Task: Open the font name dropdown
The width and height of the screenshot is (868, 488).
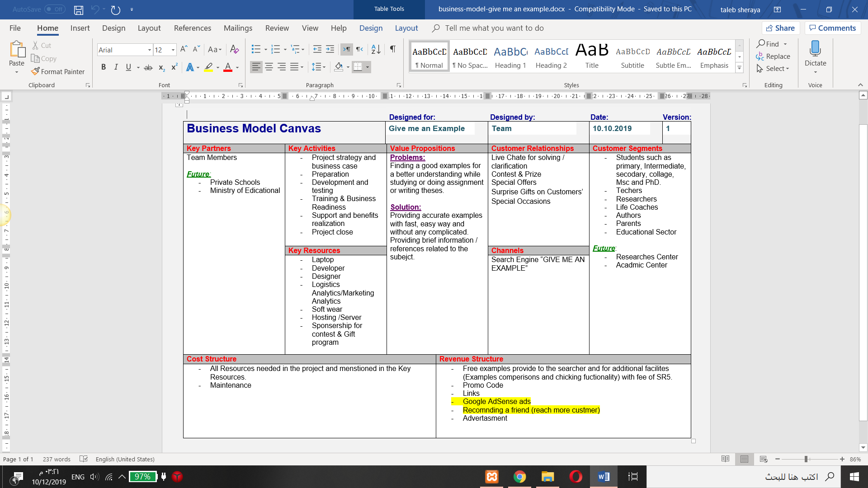Action: [149, 50]
